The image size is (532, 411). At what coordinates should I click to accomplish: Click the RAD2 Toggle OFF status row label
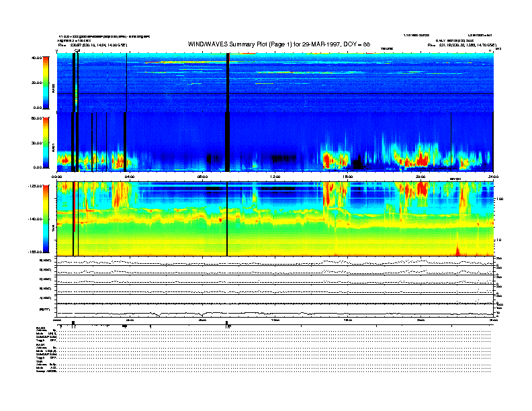(x=46, y=340)
